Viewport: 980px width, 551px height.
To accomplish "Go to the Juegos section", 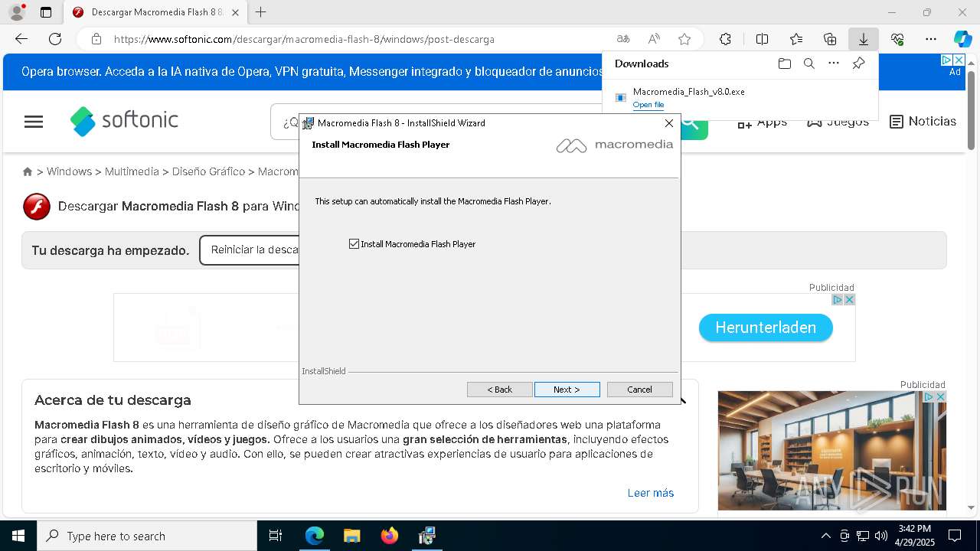I will point(838,122).
